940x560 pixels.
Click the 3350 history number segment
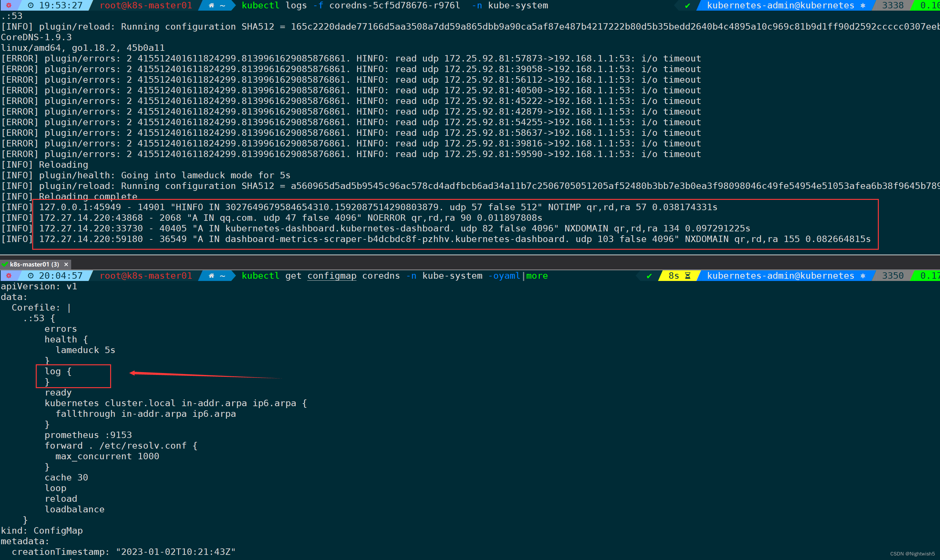pos(892,276)
